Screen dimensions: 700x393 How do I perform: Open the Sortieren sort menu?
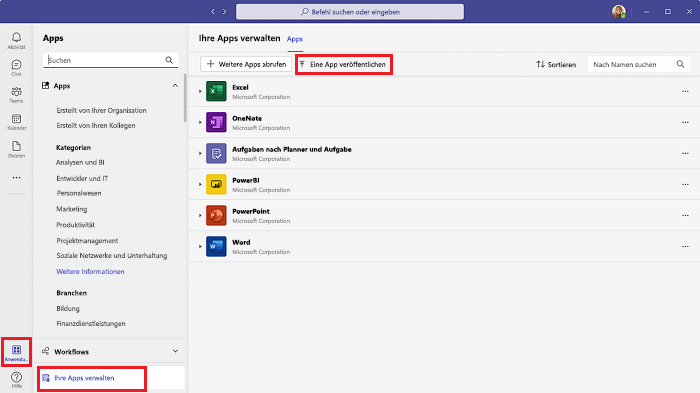[x=556, y=64]
